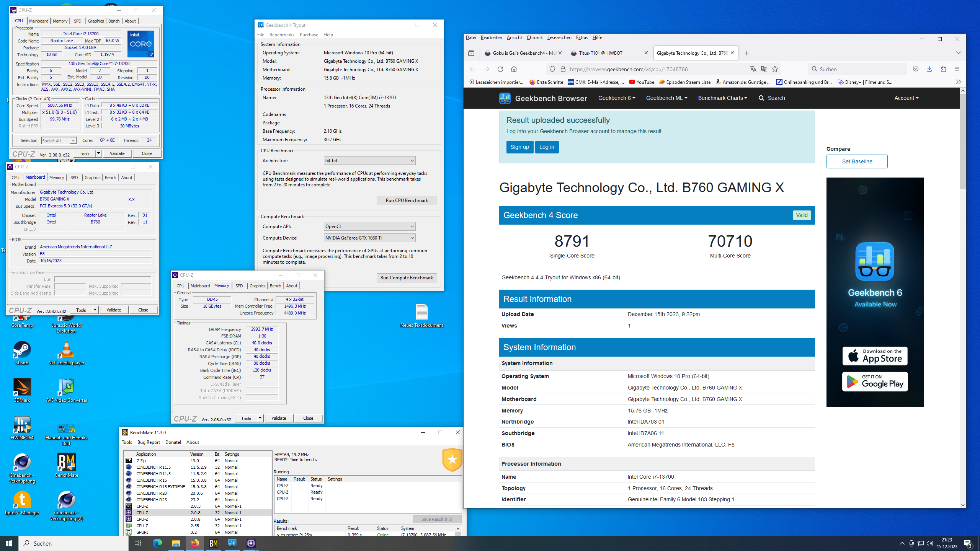Click Search in Geekbench Browser navbar
The height and width of the screenshot is (551, 980).
pyautogui.click(x=772, y=98)
